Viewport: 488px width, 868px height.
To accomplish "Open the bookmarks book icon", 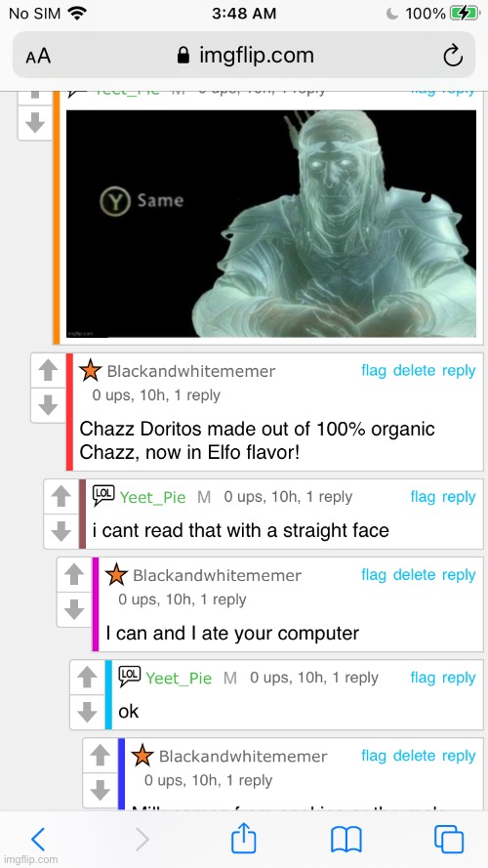I will coord(346,840).
